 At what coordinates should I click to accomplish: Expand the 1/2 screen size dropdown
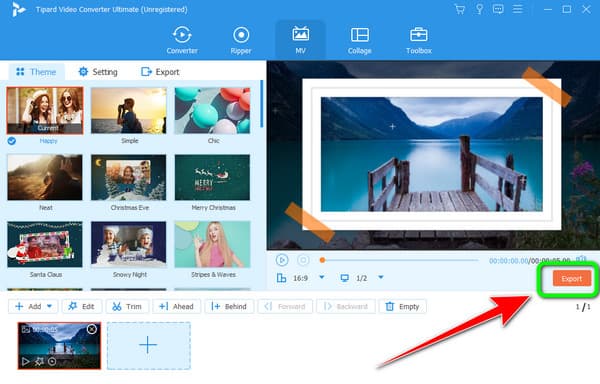click(x=381, y=277)
